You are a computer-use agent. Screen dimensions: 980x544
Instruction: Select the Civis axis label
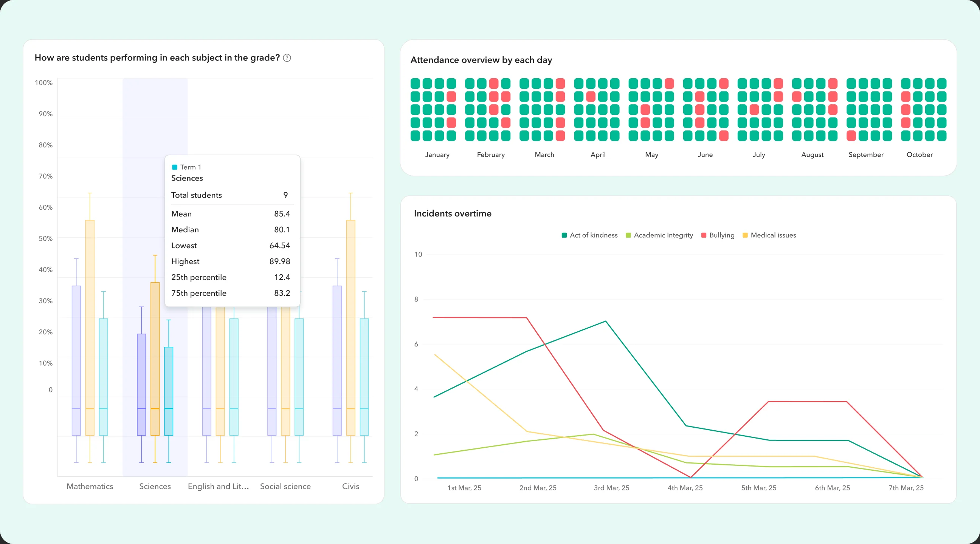click(350, 486)
